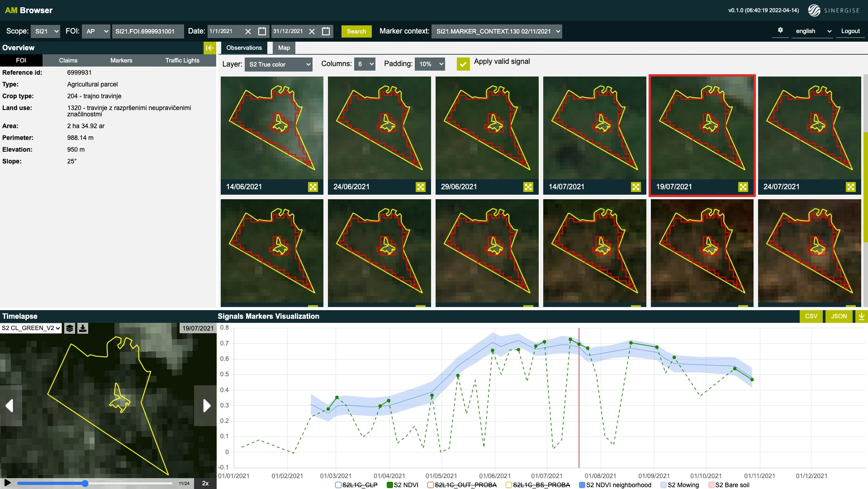Toggle S2 NDVI legend checkbox
Screen dimensions: 868x489
pos(390,485)
